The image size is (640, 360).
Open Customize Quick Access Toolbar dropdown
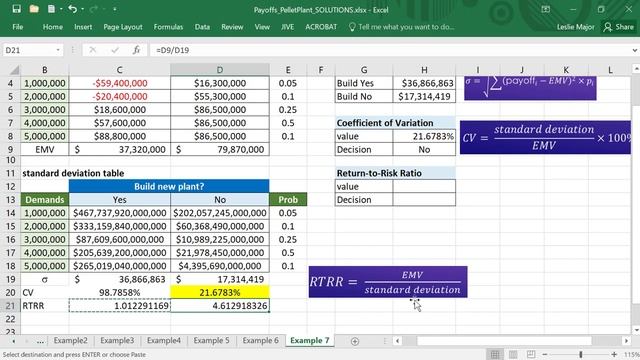(115, 9)
